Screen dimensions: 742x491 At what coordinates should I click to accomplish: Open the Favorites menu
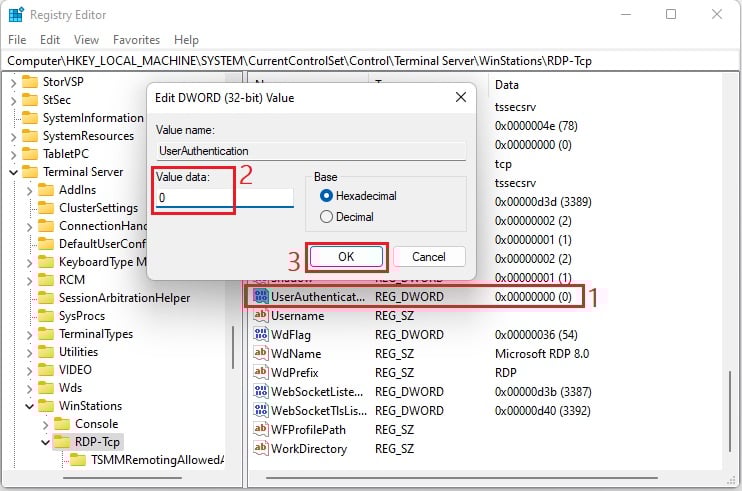136,40
